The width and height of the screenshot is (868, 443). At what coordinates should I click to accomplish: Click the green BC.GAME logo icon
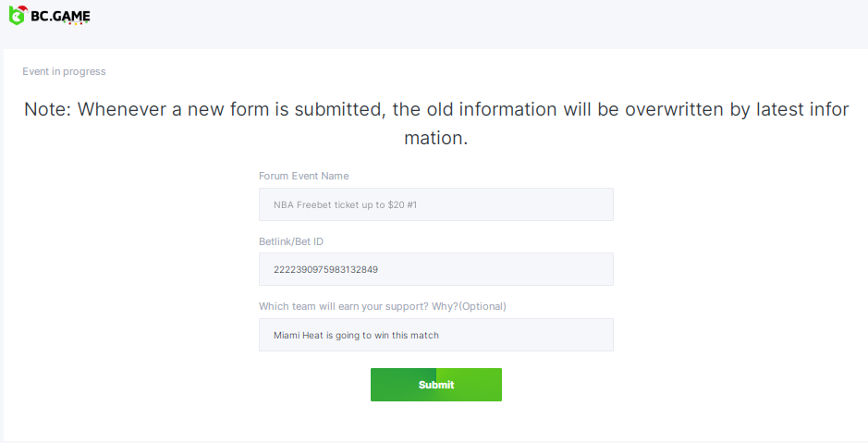(18, 17)
